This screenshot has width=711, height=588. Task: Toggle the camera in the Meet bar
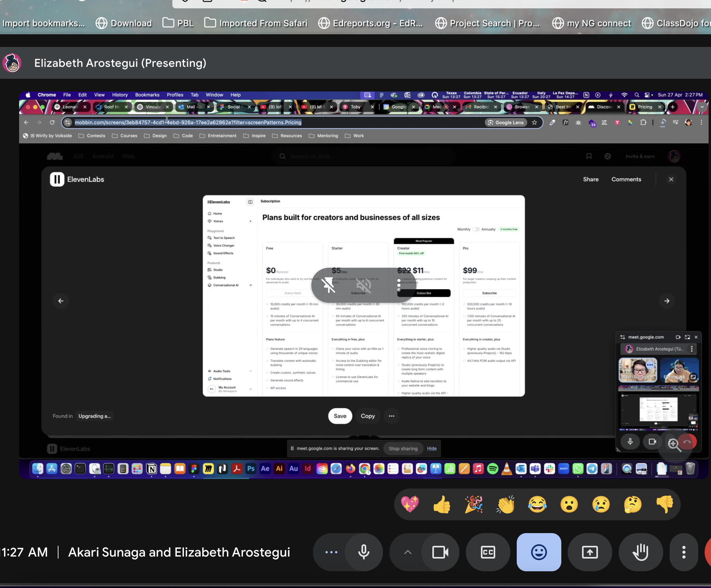click(x=440, y=552)
